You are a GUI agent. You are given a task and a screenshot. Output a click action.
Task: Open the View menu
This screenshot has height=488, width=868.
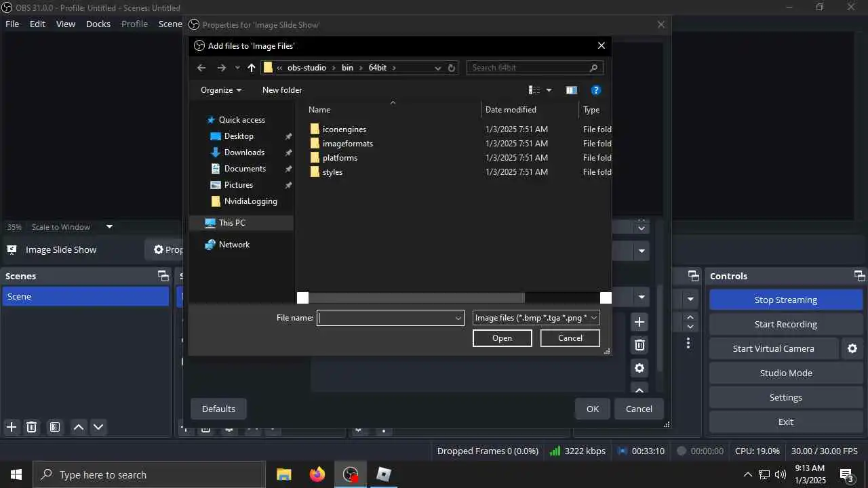(66, 24)
